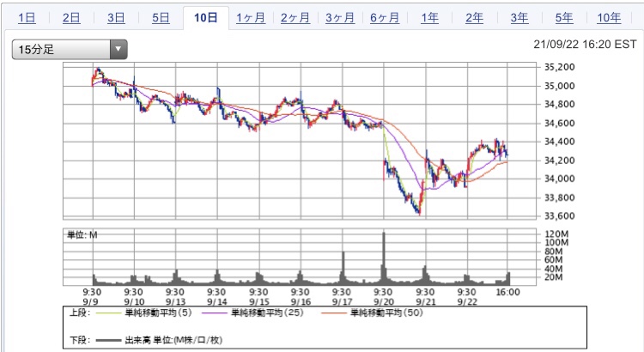Click the 33,800 price axis label
Viewport: 644px width, 352px height.
pos(559,197)
